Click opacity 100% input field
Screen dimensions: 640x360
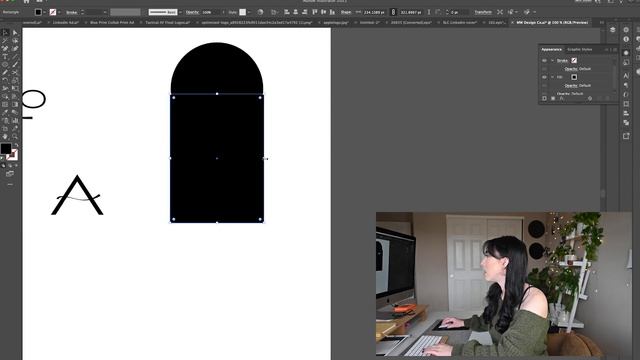pos(210,12)
